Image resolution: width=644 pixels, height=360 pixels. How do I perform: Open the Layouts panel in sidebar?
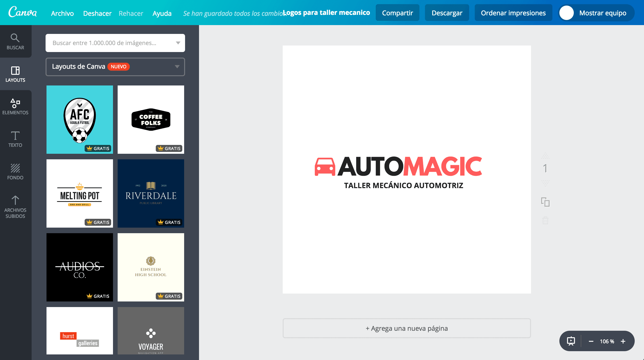pyautogui.click(x=16, y=74)
